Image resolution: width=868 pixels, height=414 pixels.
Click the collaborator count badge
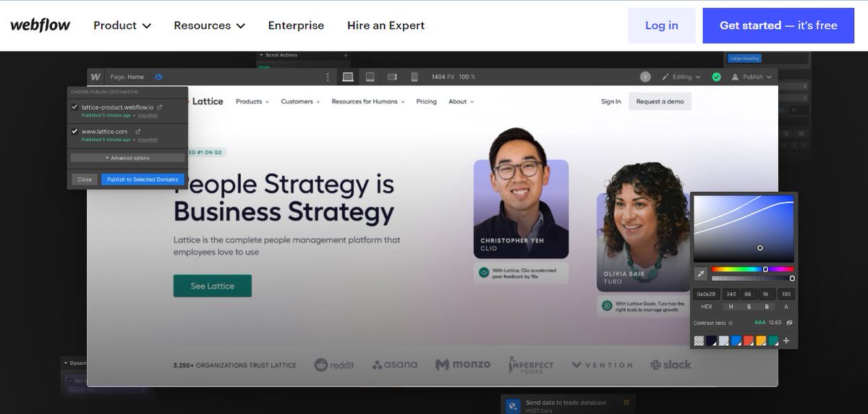pos(645,77)
